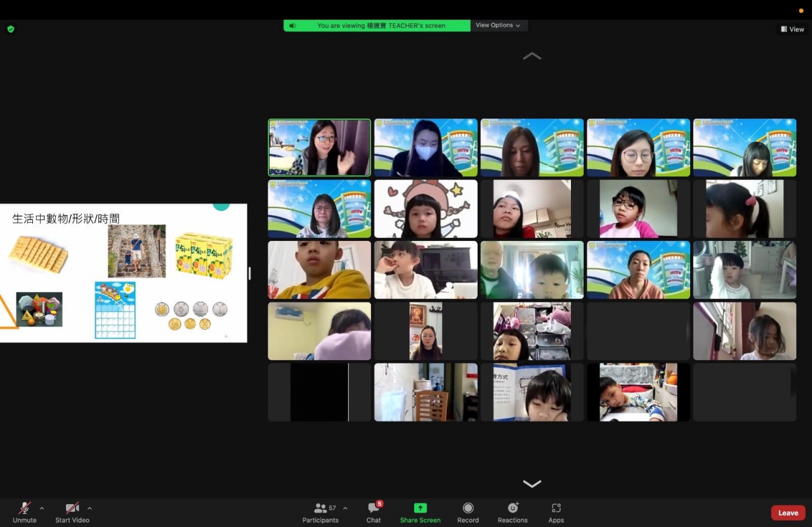Open the Participants panel
812x527 pixels.
[321, 508]
